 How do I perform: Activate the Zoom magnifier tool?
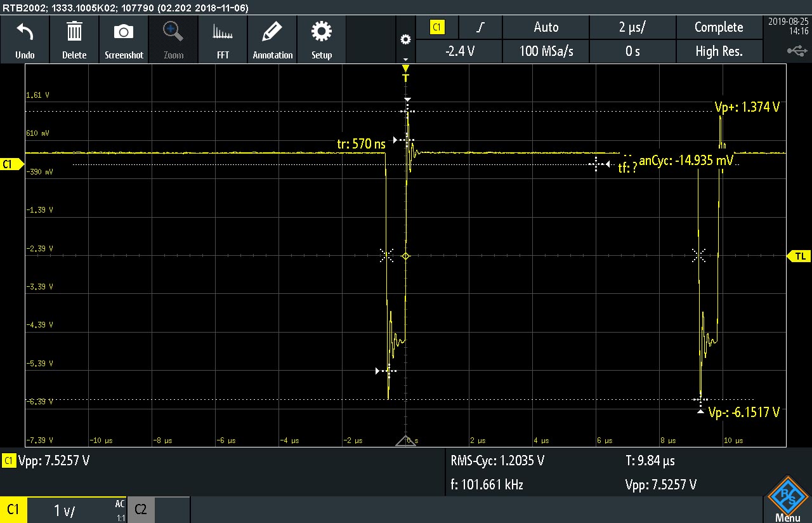point(173,32)
